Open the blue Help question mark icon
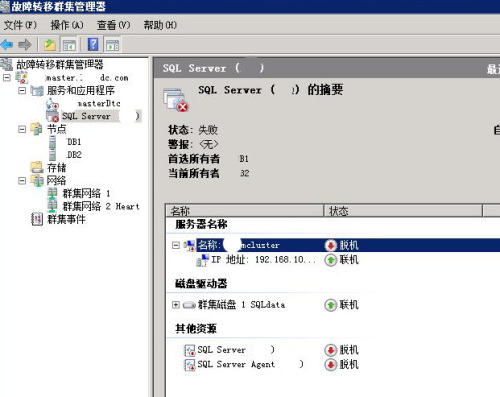 (x=93, y=44)
